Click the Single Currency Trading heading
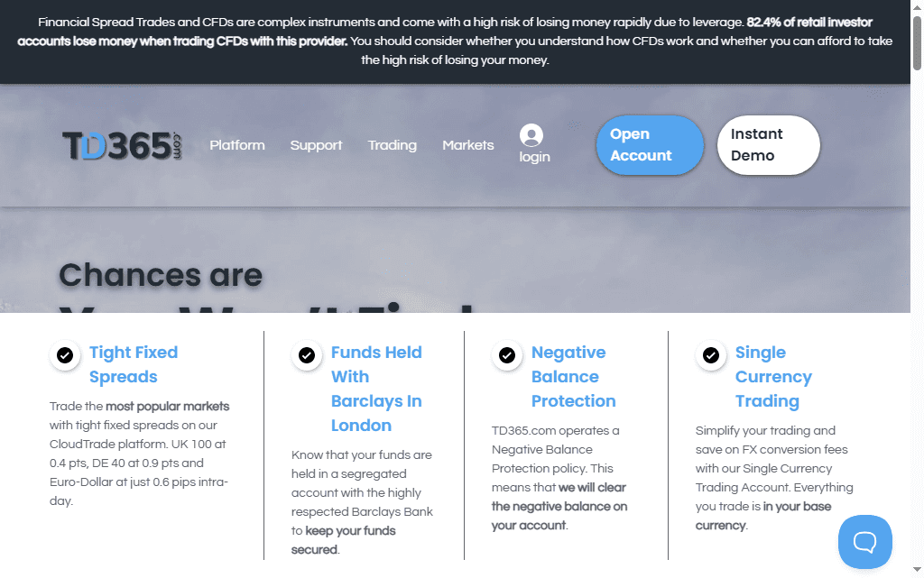This screenshot has height=578, width=924. (773, 377)
